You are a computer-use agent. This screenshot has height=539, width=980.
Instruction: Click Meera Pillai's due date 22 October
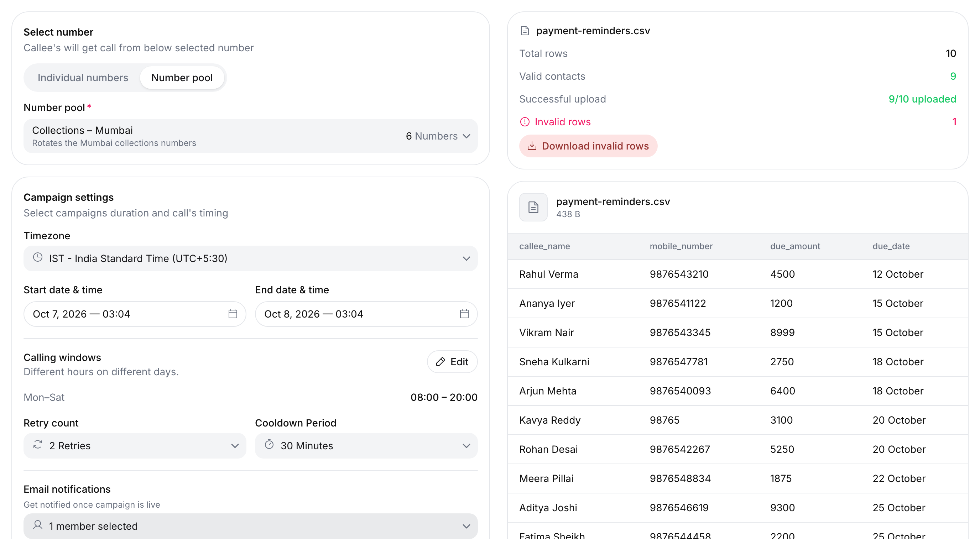pos(898,478)
